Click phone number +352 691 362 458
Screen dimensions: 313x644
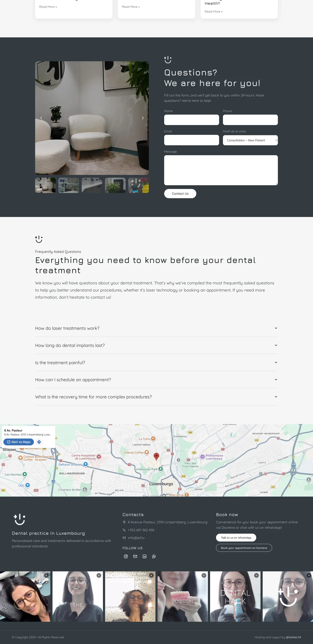[x=141, y=530]
